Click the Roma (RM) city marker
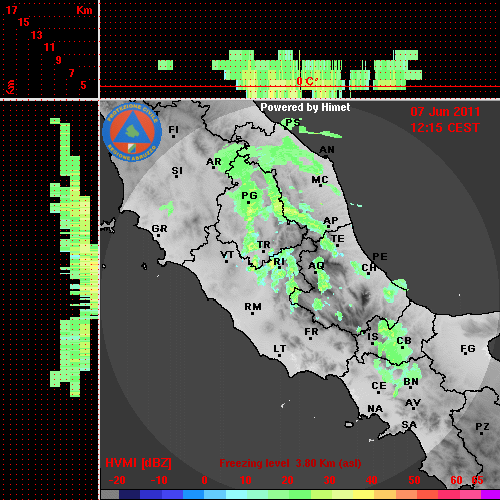The width and height of the screenshot is (500, 500). click(x=253, y=313)
